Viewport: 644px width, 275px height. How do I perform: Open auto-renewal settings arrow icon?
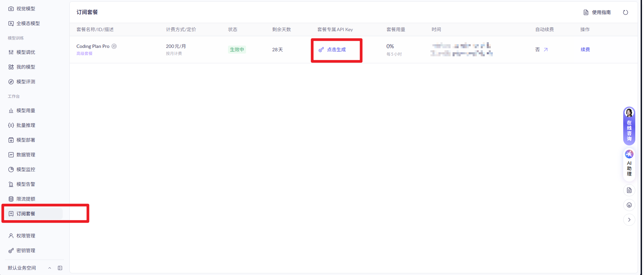coord(545,50)
